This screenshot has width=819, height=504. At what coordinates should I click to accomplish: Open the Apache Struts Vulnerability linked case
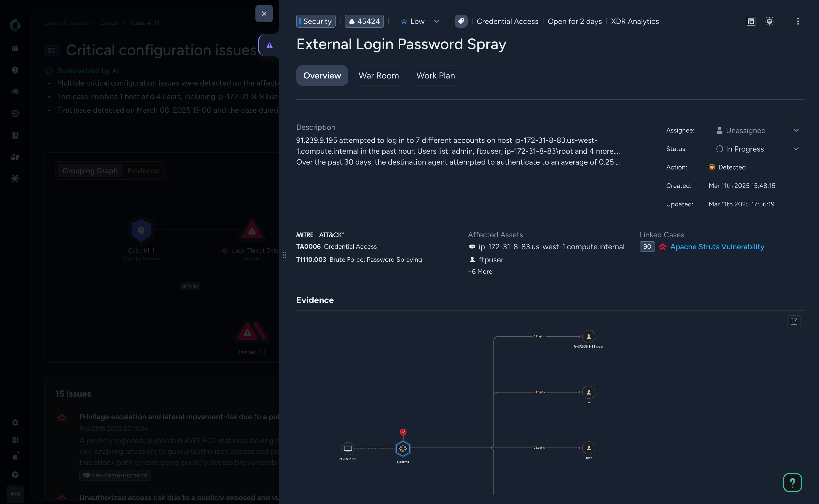pyautogui.click(x=717, y=247)
